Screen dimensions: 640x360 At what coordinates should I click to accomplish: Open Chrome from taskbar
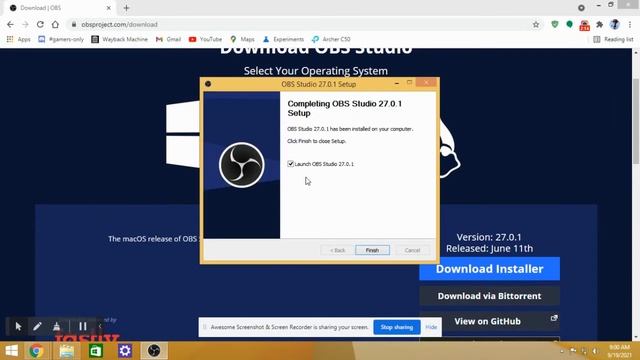pyautogui.click(x=36, y=351)
